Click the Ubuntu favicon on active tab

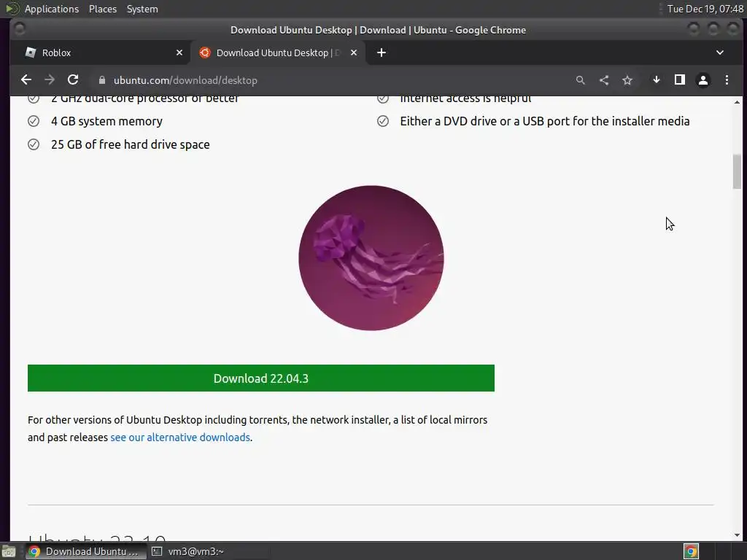pos(205,52)
